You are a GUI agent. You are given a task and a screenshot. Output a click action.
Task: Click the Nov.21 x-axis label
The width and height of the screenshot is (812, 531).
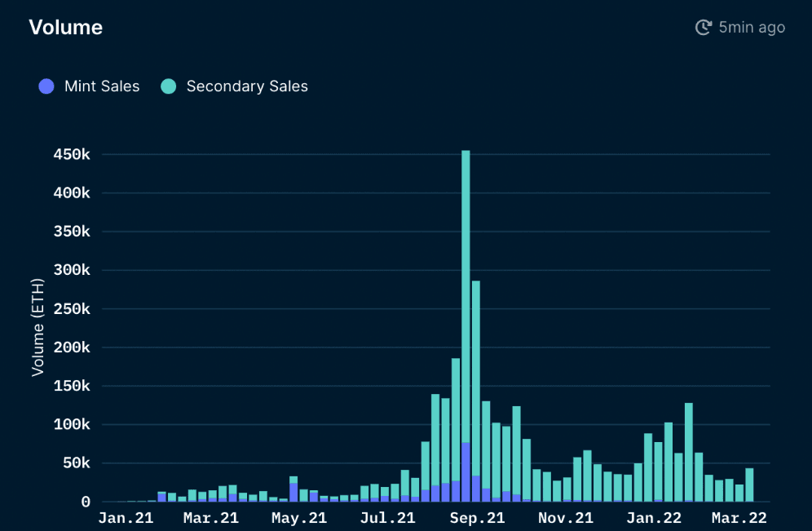click(x=565, y=518)
